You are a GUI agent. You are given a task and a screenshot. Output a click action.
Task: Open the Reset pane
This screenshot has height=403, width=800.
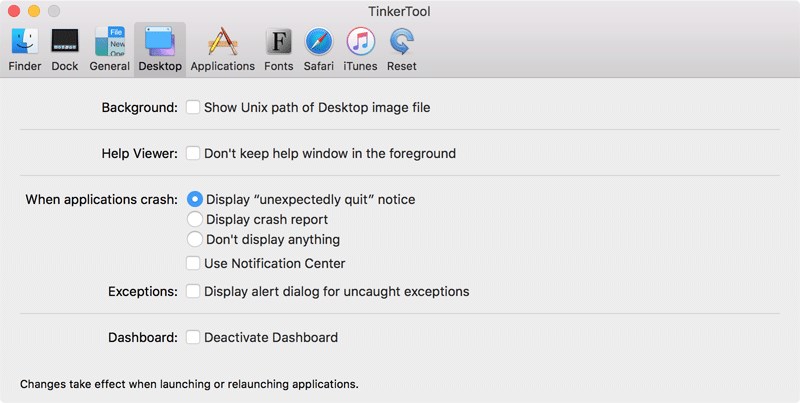tap(402, 49)
